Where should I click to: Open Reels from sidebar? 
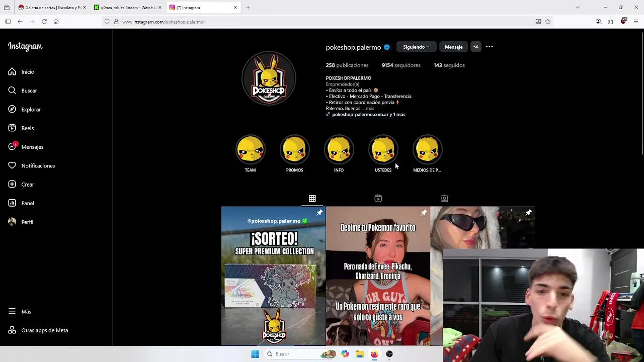click(x=21, y=128)
